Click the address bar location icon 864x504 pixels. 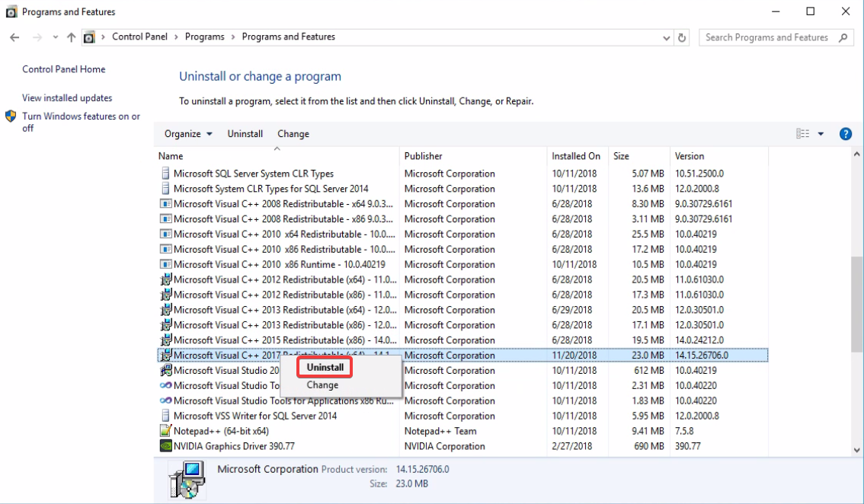tap(88, 37)
